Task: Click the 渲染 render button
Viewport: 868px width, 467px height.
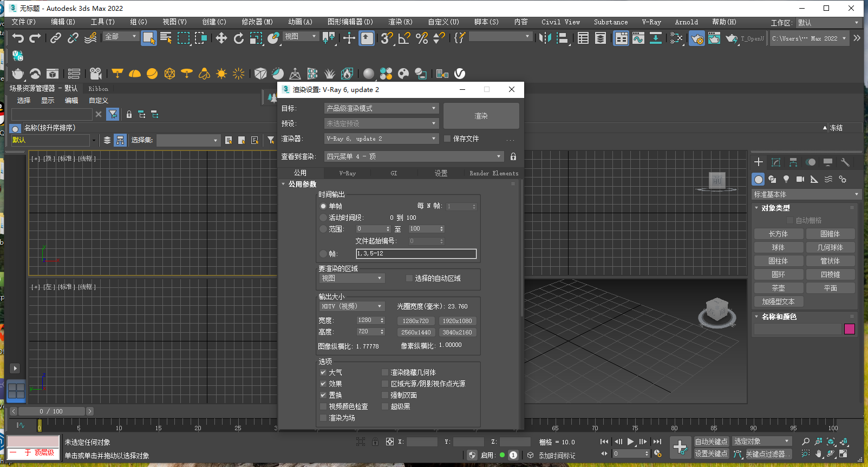Action: coord(481,116)
